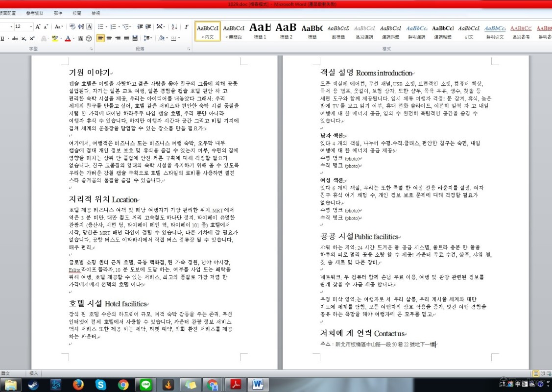Toggle show paragraph marks
Screen dimensions: 552x392
(x=187, y=26)
